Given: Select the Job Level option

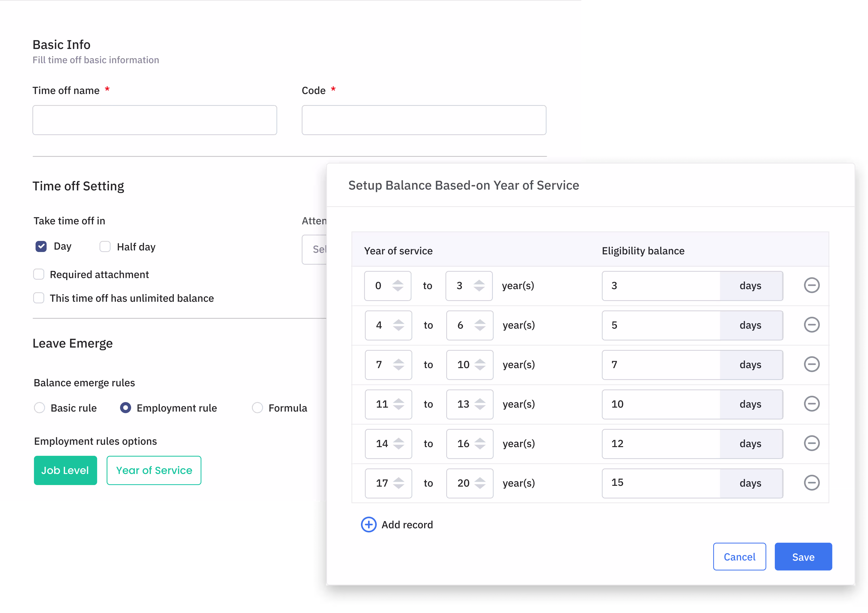Looking at the screenshot, I should click(65, 471).
